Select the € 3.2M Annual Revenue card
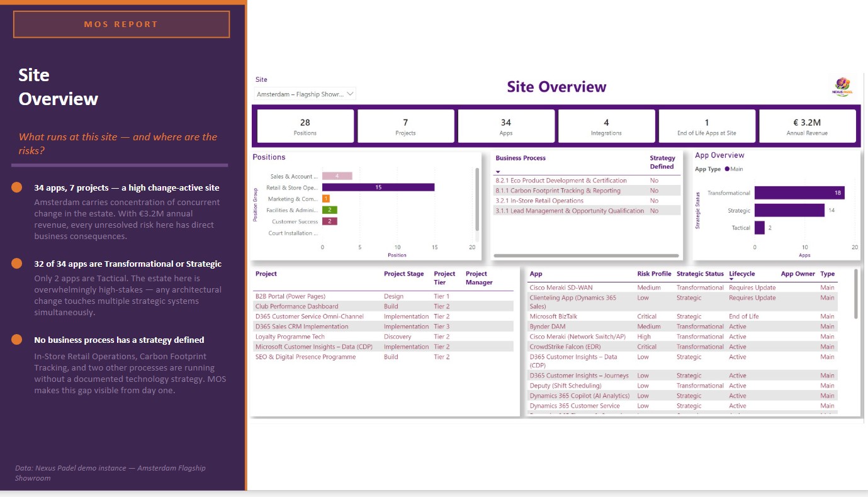This screenshot has height=497, width=868. tap(808, 126)
